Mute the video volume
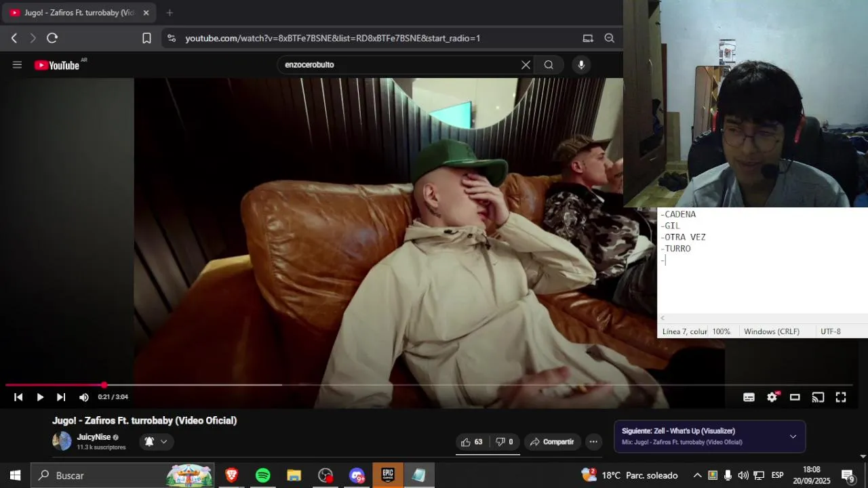Viewport: 868px width, 488px height. (83, 397)
